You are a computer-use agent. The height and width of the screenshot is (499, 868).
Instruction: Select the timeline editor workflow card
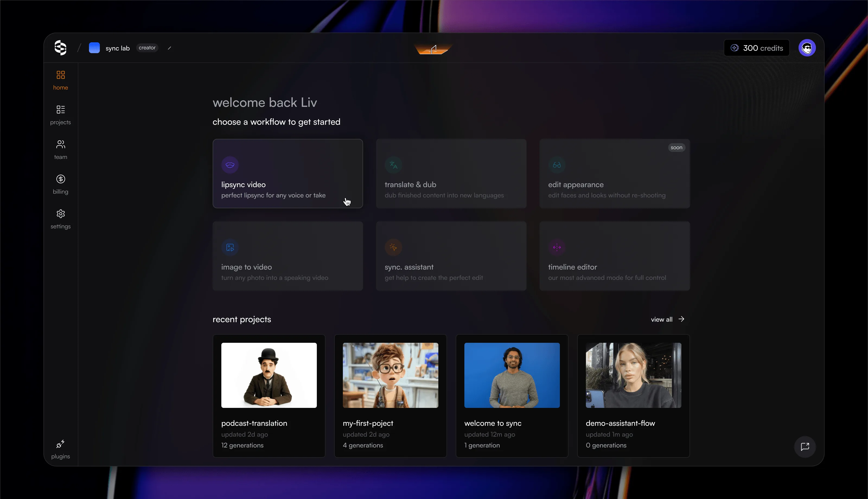click(x=615, y=256)
